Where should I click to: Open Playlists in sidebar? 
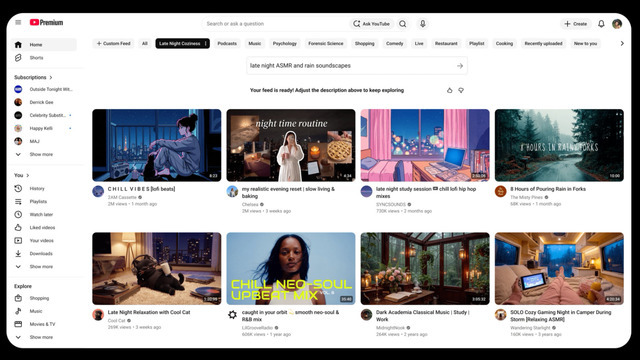point(44,202)
